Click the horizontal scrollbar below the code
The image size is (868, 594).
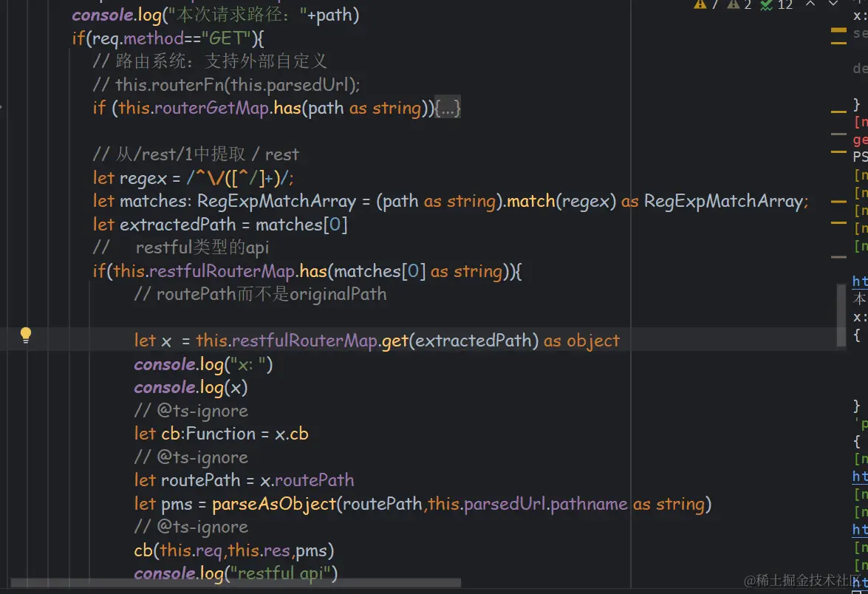click(x=236, y=583)
